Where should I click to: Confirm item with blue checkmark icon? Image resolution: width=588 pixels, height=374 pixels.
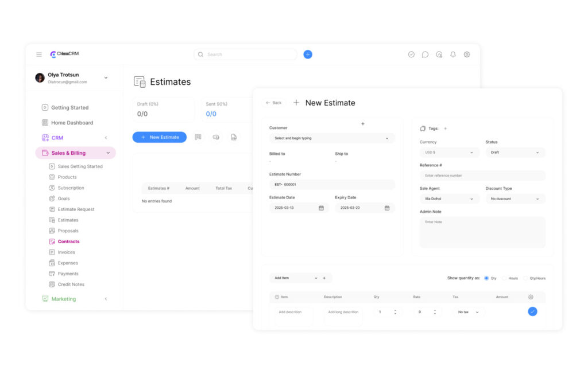pyautogui.click(x=532, y=311)
